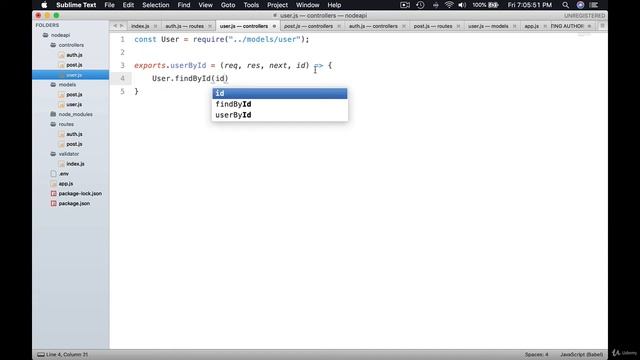Click the unsaved dot on user.js tab
Viewport: 640px width, 360px height.
274,26
